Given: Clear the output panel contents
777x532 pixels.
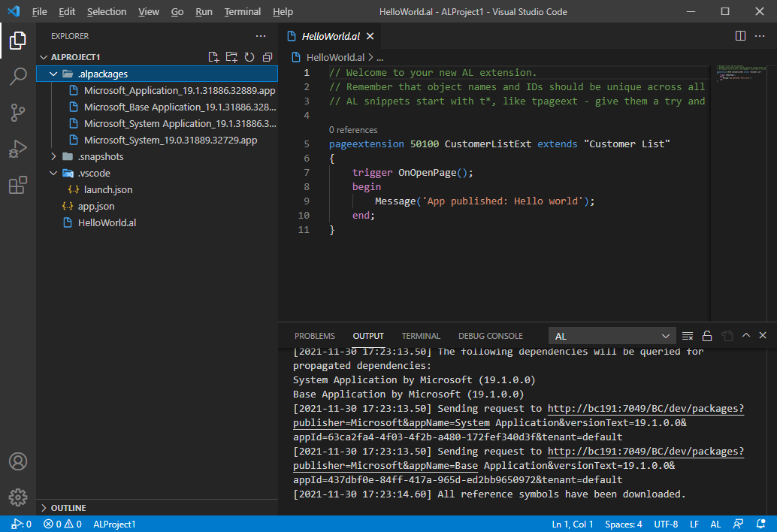Looking at the screenshot, I should click(688, 336).
